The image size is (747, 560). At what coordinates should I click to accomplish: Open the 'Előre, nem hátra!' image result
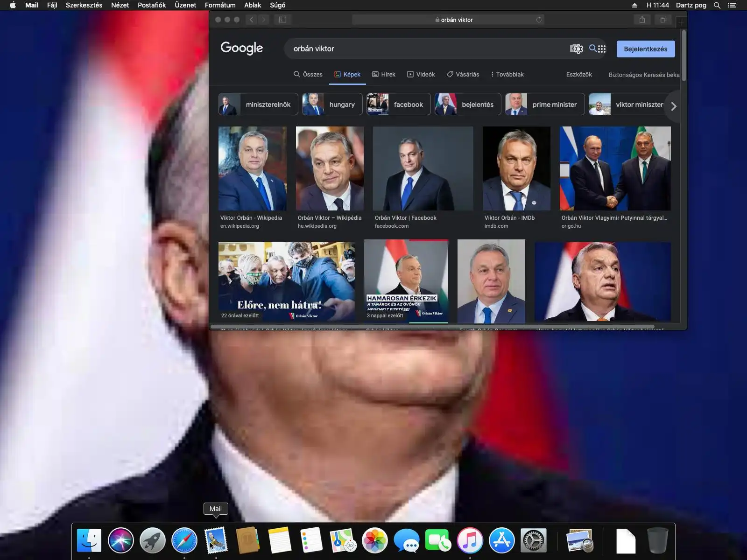point(287,281)
